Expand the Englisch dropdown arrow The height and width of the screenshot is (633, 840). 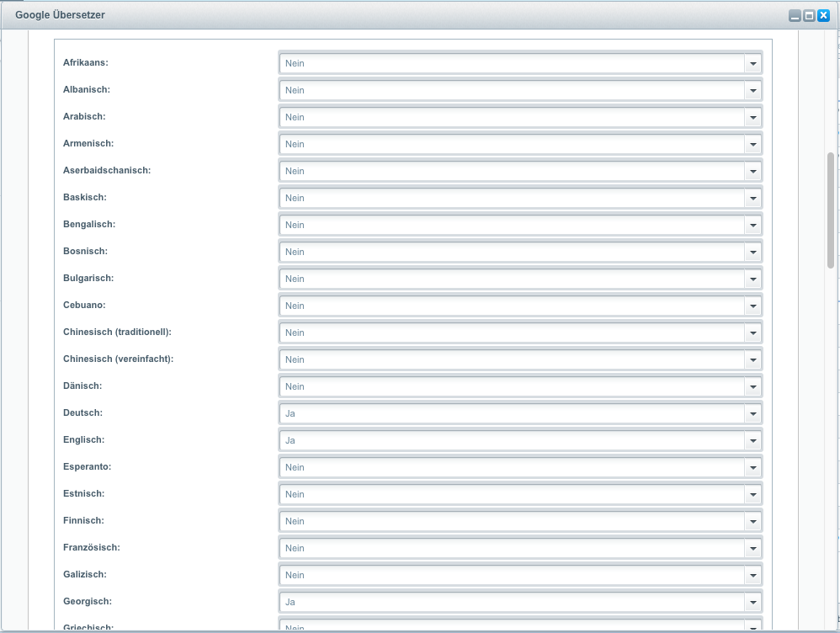pyautogui.click(x=752, y=440)
